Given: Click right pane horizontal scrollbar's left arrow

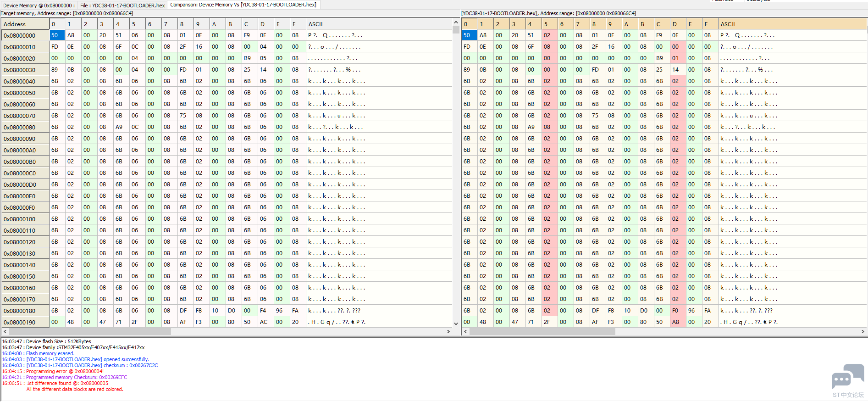Looking at the screenshot, I should click(x=465, y=331).
